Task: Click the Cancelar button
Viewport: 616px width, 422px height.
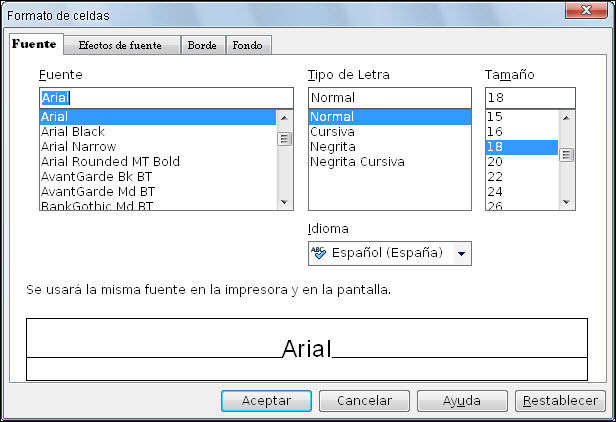Action: pyautogui.click(x=364, y=401)
